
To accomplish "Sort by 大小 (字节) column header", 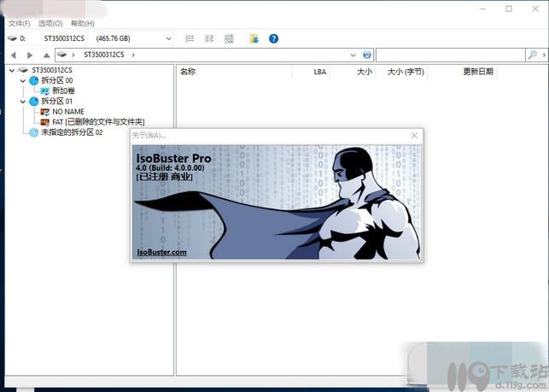I will click(406, 72).
